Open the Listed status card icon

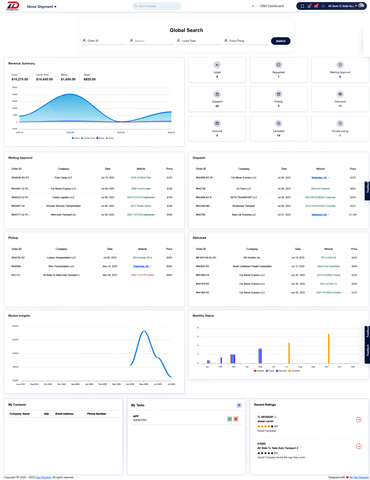coord(217,65)
